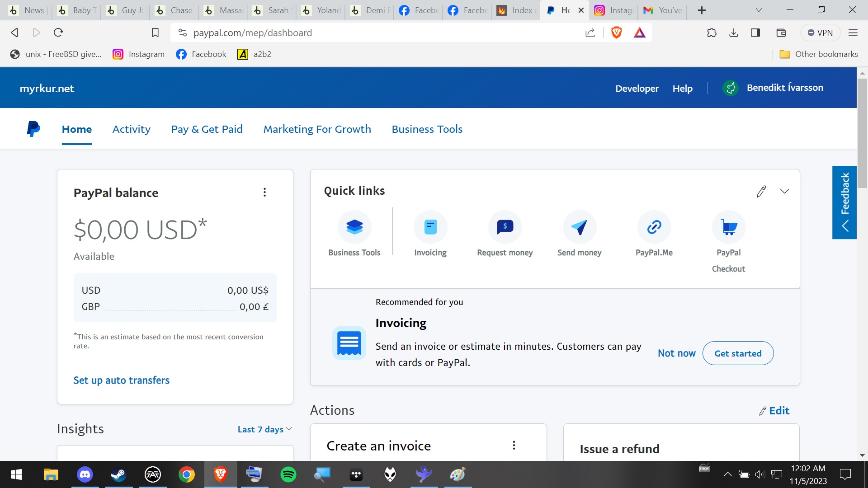This screenshot has width=868, height=488.
Task: Open Steam from the taskbar
Action: click(119, 474)
